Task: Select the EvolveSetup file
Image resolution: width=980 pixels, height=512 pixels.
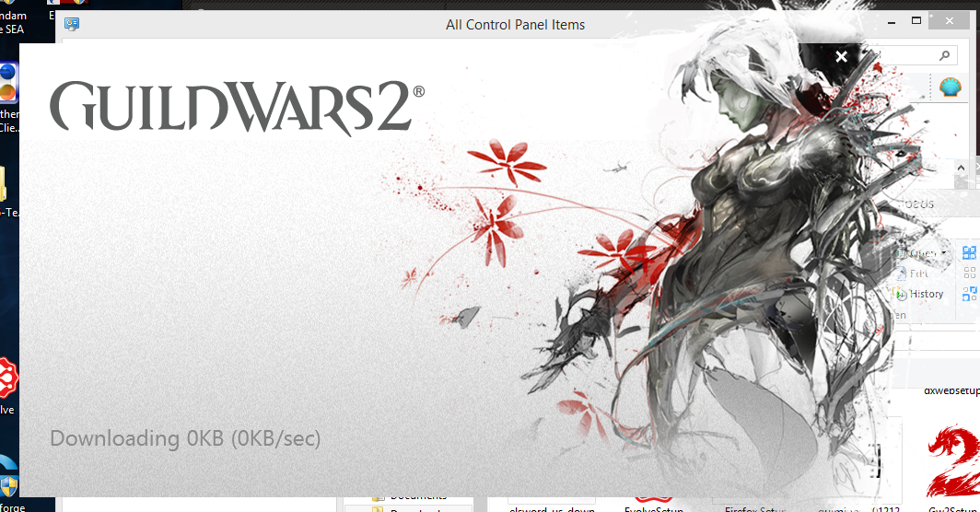Action: click(x=654, y=507)
